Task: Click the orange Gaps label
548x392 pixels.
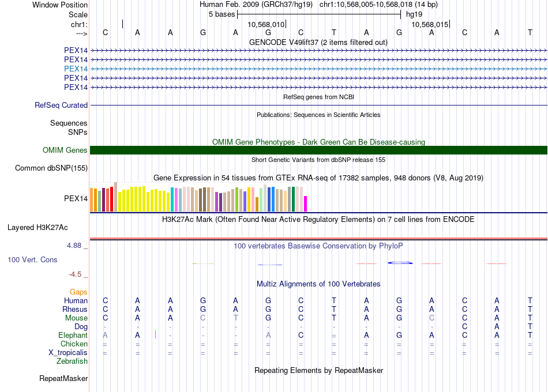Action: [78, 292]
